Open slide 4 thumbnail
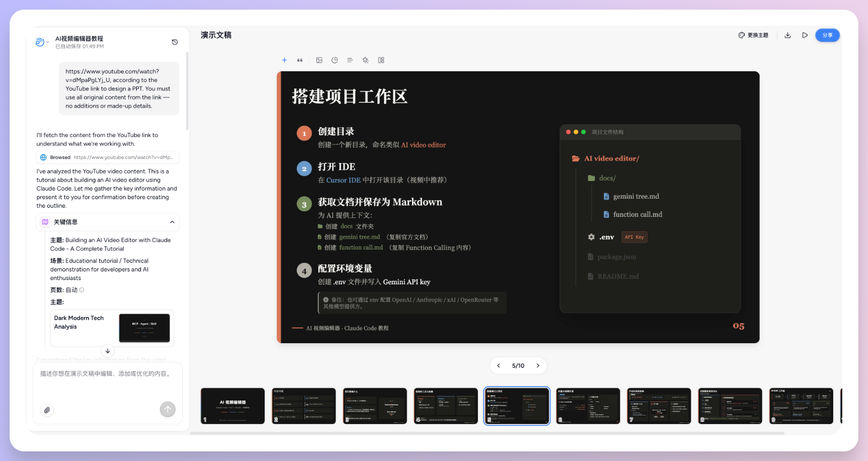Image resolution: width=868 pixels, height=461 pixels. [x=446, y=406]
